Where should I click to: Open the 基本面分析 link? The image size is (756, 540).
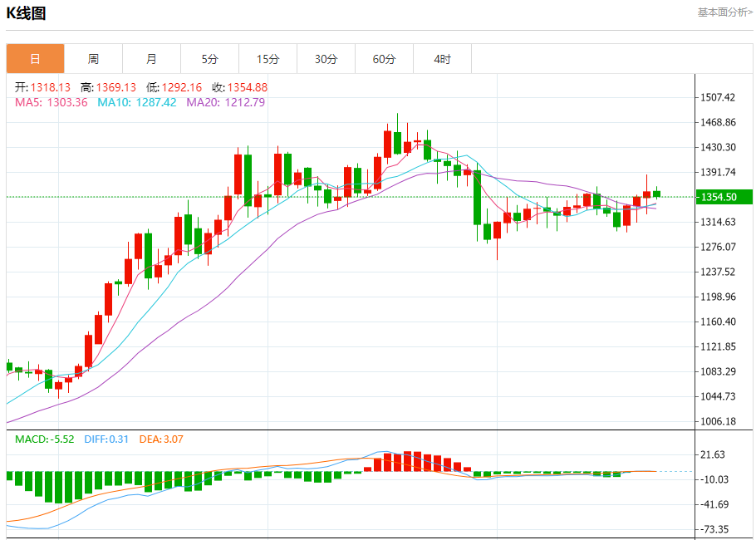(724, 12)
